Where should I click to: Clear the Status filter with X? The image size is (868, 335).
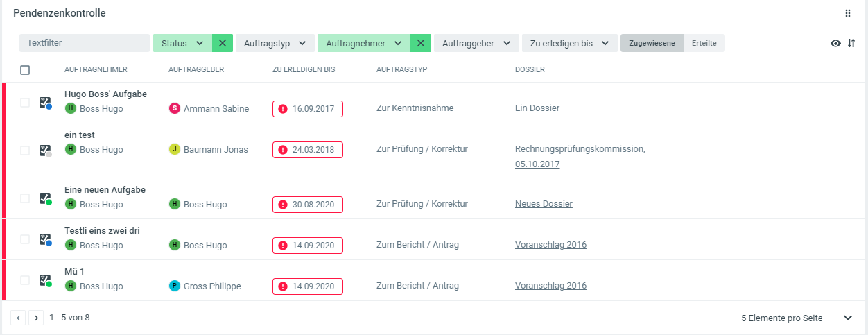[x=222, y=43]
